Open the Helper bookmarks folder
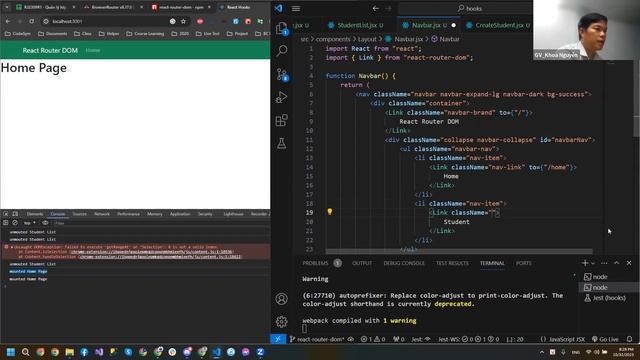The height and width of the screenshot is (360, 640). (x=109, y=33)
